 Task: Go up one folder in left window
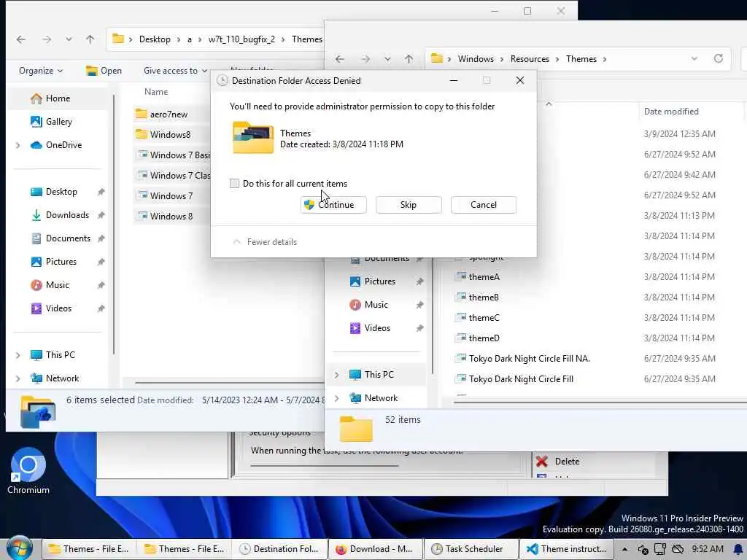tap(90, 39)
